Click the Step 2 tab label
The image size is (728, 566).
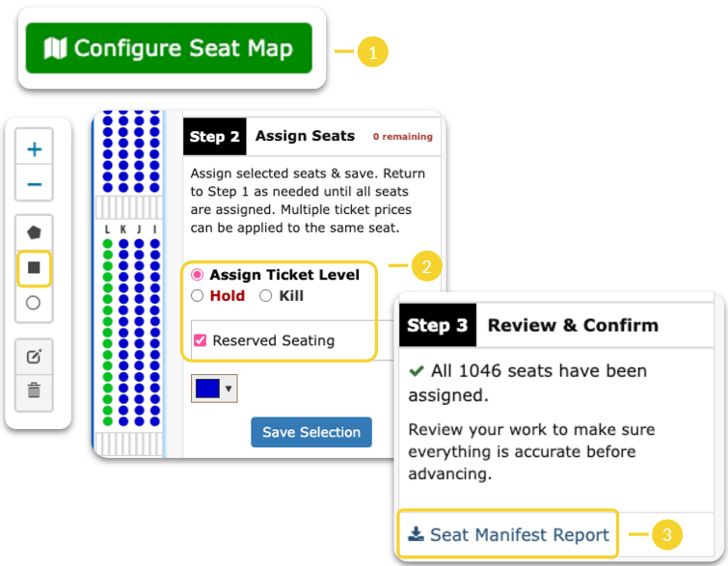[214, 137]
